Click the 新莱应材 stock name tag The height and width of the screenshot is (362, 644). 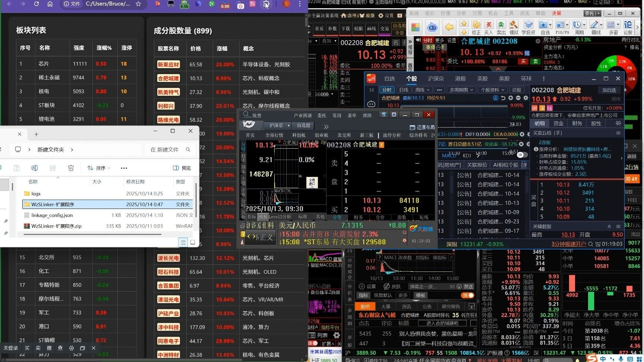tap(168, 64)
